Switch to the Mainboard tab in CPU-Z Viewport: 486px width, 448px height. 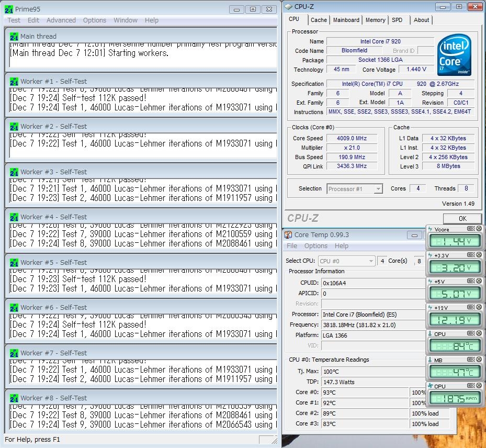pyautogui.click(x=346, y=20)
